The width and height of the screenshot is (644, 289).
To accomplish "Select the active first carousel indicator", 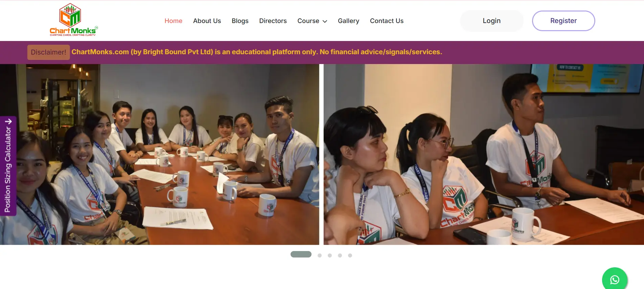I will tap(301, 254).
